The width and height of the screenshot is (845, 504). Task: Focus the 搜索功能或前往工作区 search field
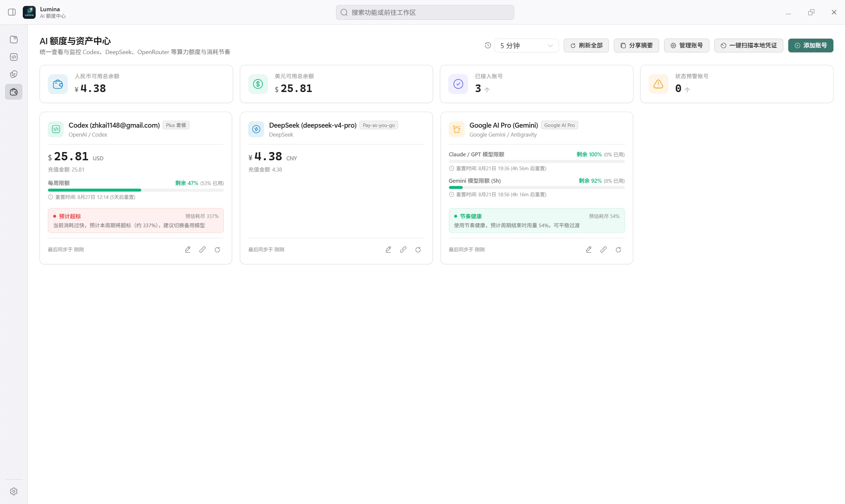click(425, 12)
